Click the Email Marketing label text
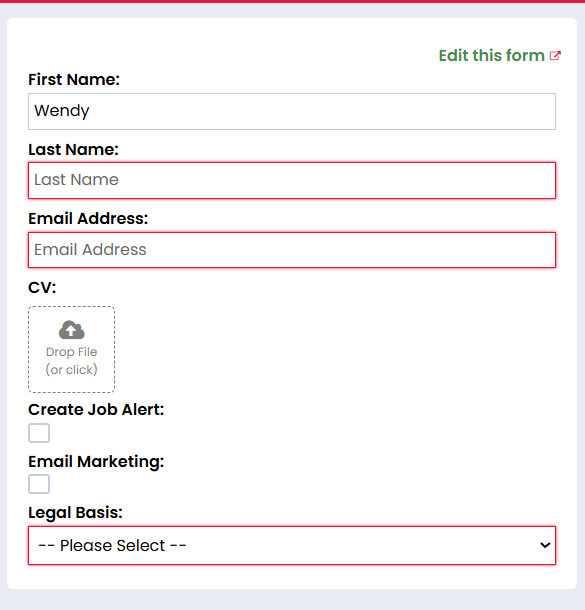 point(96,461)
